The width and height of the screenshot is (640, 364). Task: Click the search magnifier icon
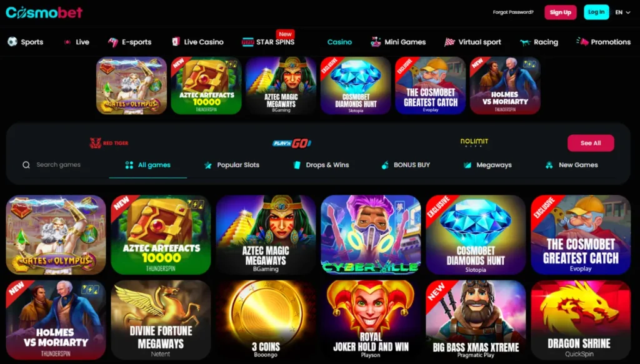(x=26, y=165)
